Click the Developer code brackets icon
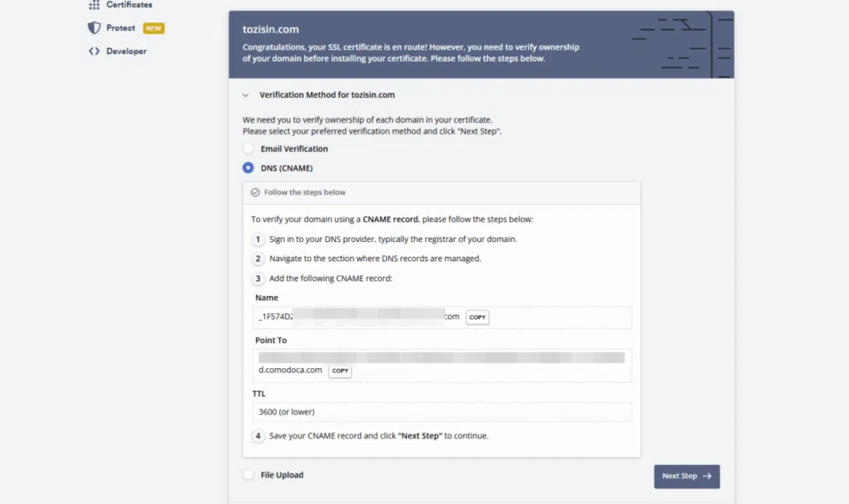The width and height of the screenshot is (849, 504). [94, 51]
